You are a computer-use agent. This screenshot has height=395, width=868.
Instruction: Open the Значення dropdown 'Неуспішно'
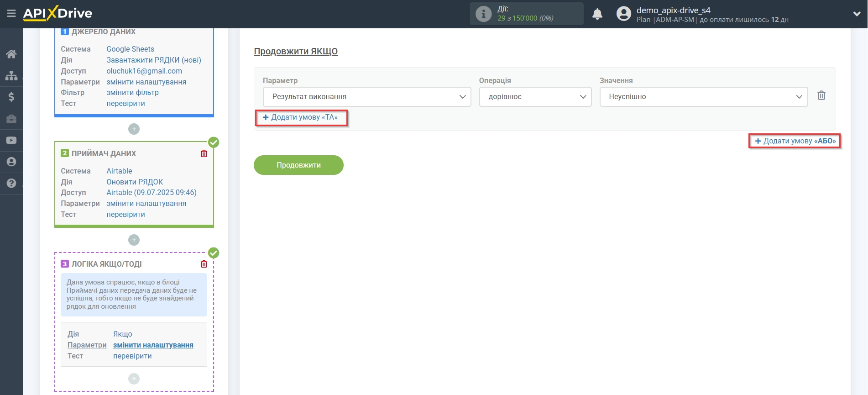click(704, 97)
